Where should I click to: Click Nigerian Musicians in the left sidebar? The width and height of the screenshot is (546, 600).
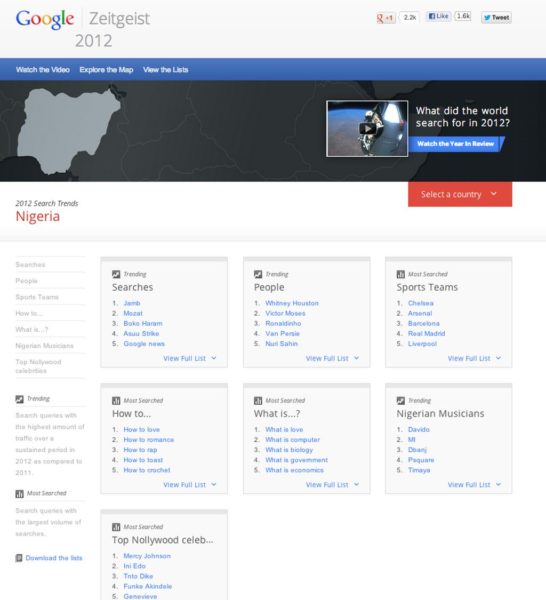click(44, 346)
